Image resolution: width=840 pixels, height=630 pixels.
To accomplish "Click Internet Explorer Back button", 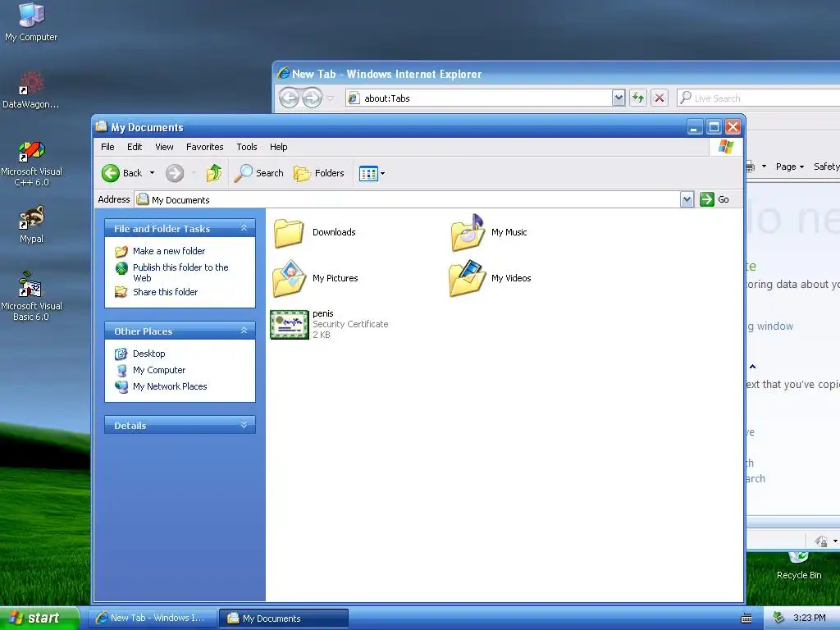I will click(290, 98).
